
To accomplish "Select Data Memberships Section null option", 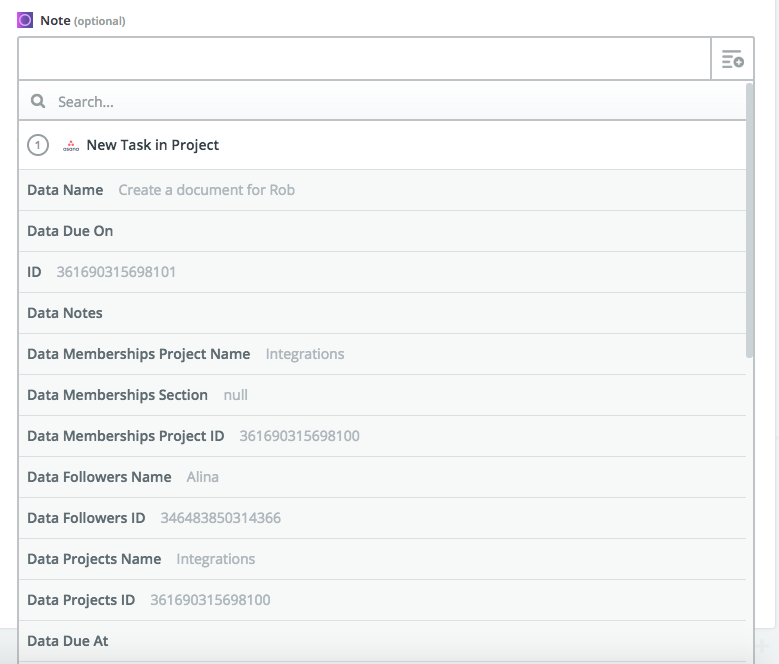I will pos(383,395).
